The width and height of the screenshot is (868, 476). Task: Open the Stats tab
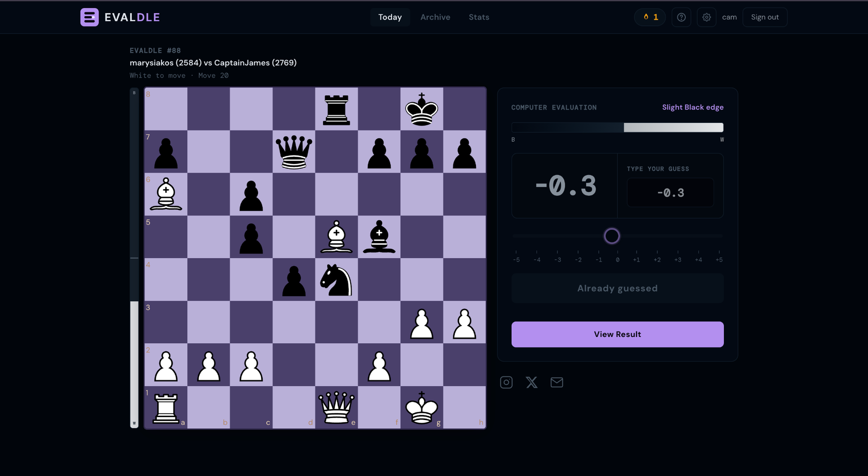(x=479, y=17)
